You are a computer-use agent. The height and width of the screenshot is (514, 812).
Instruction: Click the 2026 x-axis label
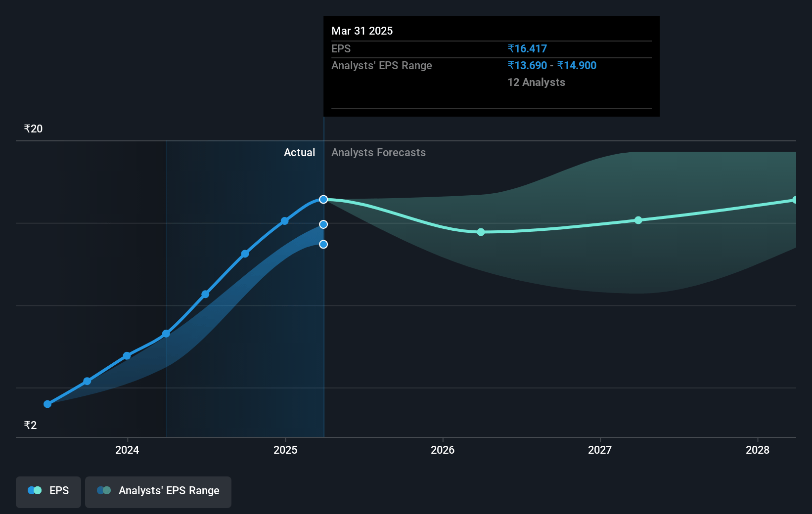443,450
